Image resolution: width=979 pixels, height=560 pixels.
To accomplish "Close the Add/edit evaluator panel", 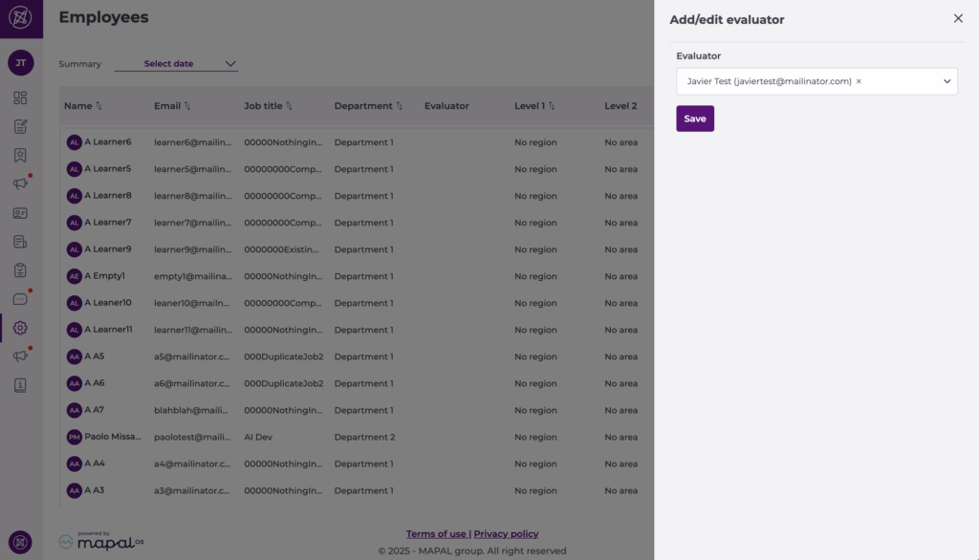I will pyautogui.click(x=958, y=18).
